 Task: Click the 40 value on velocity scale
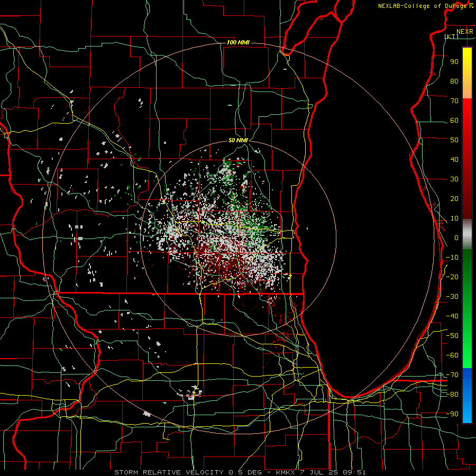pyautogui.click(x=454, y=159)
